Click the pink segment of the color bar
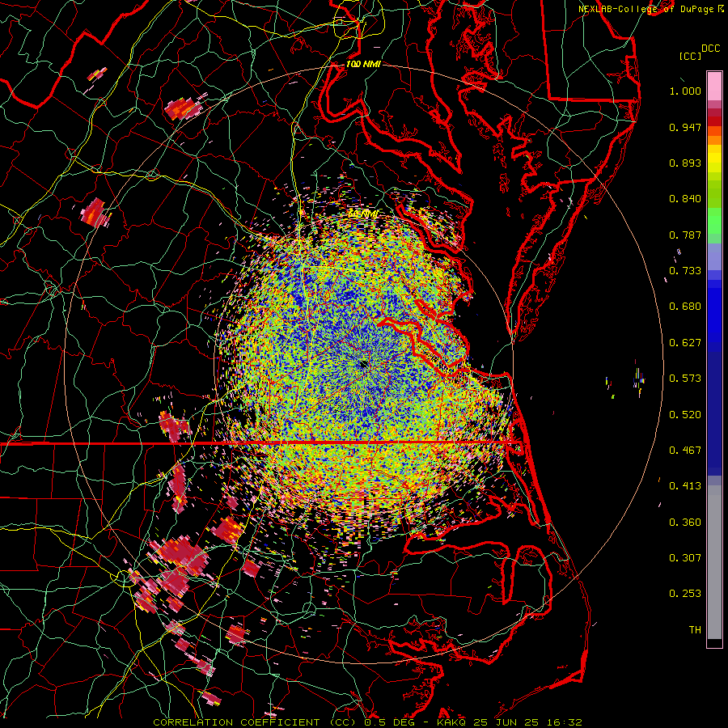Screen dimensions: 728x728 (714, 87)
